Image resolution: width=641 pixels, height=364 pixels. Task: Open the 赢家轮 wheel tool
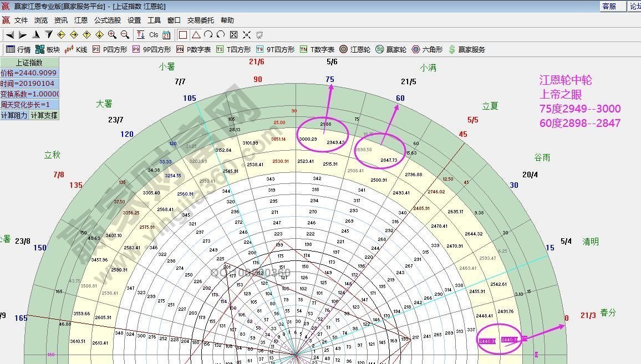(x=391, y=49)
